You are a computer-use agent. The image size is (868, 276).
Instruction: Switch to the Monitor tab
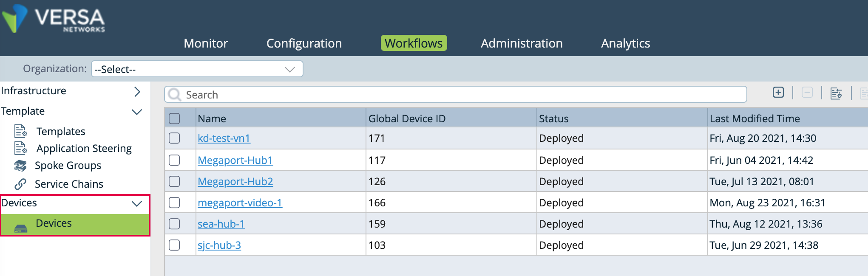tap(206, 43)
